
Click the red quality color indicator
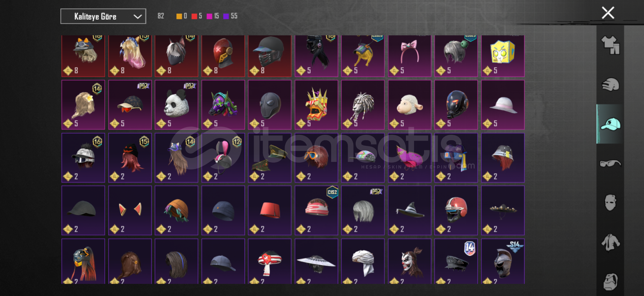point(194,16)
